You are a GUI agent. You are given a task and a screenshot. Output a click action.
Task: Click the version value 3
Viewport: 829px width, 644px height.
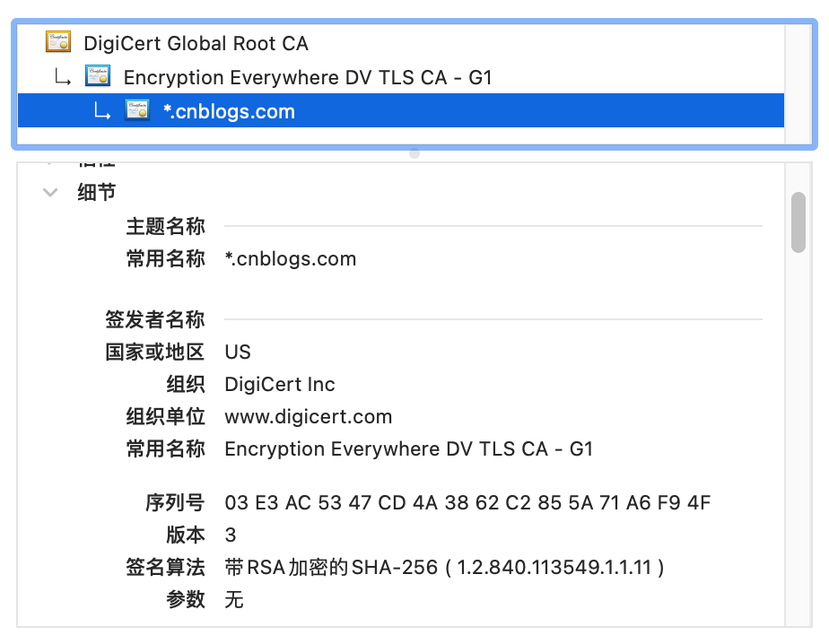point(231,535)
